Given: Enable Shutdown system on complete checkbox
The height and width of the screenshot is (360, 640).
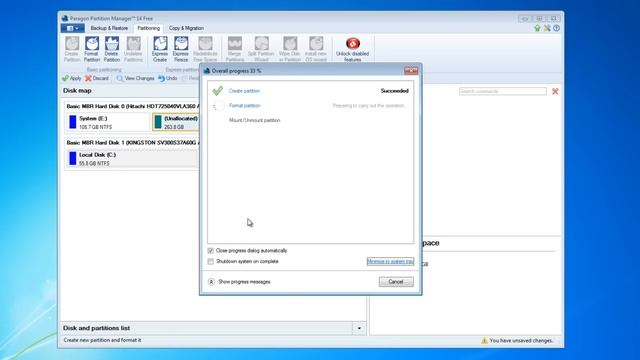Looking at the screenshot, I should (x=211, y=262).
